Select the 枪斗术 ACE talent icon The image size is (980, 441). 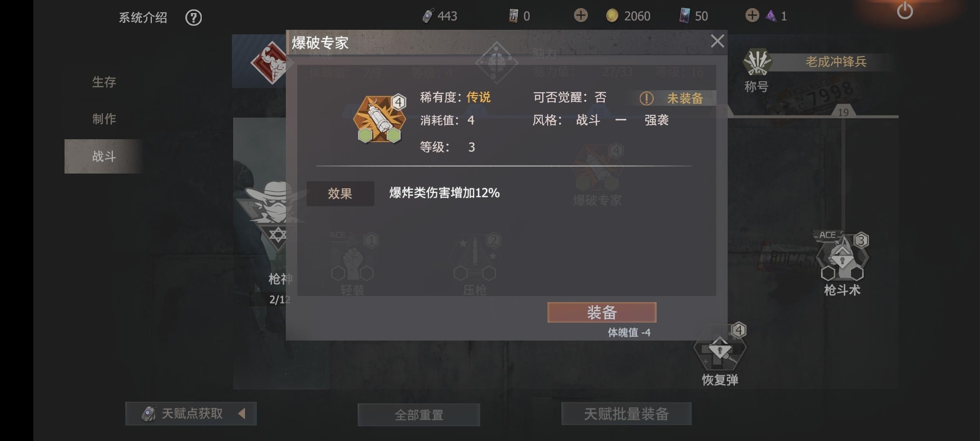tap(842, 258)
